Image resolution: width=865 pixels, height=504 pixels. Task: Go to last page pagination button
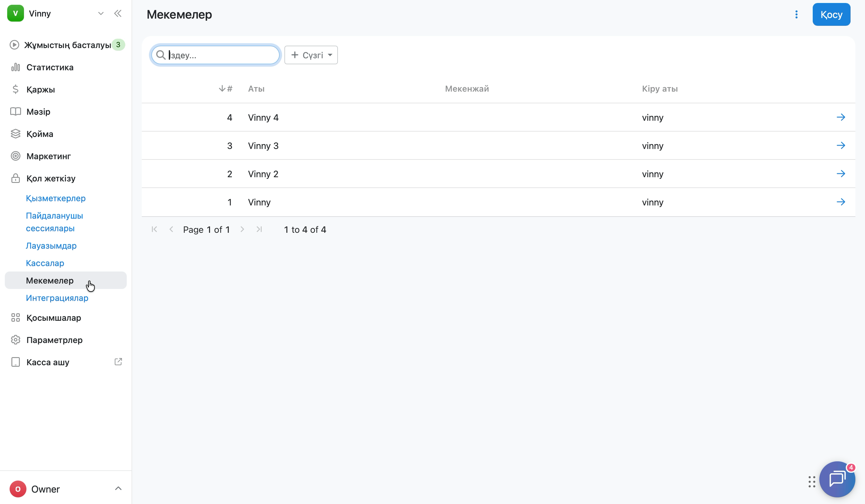259,229
